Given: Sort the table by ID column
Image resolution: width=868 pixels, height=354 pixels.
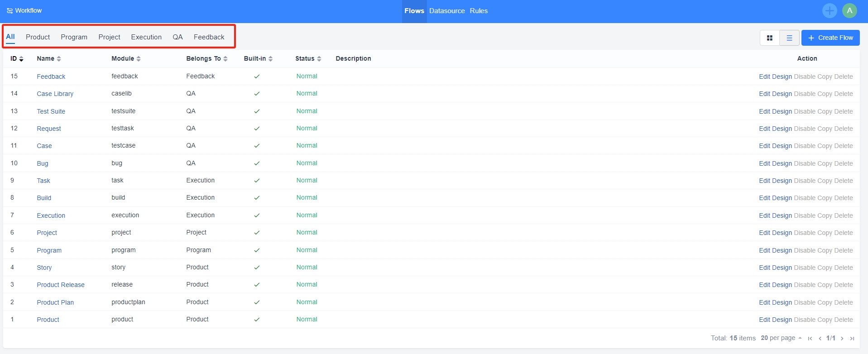Looking at the screenshot, I should click(x=17, y=59).
